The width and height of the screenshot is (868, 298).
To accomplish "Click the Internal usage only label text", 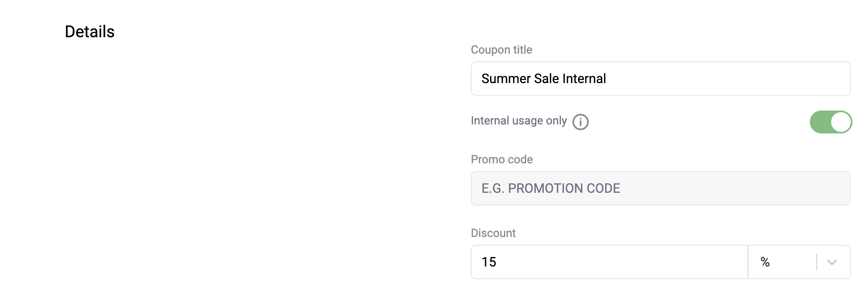I will [519, 121].
